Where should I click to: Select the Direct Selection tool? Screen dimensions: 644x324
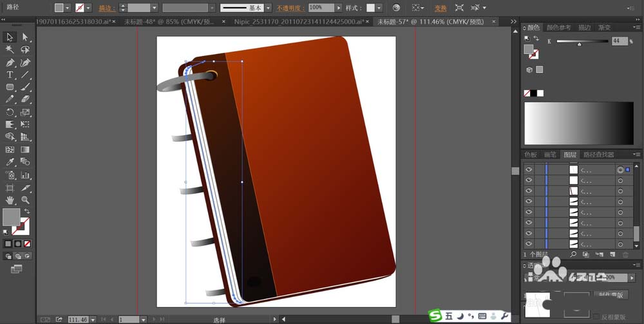[26, 37]
